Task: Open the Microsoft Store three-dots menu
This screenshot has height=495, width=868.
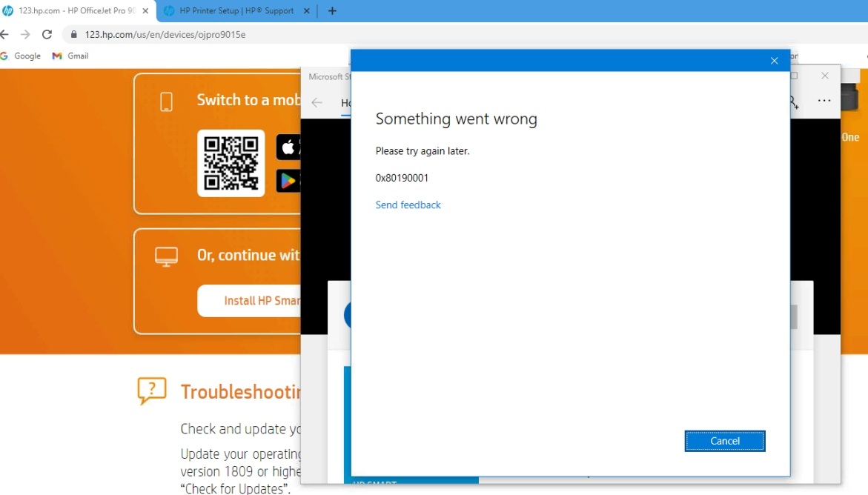Action: tap(824, 101)
